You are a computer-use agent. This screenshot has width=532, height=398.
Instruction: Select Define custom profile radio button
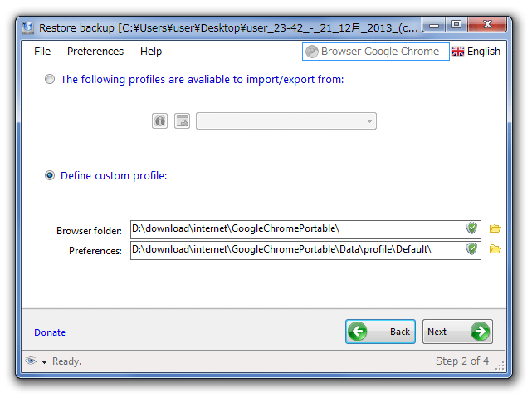click(50, 175)
